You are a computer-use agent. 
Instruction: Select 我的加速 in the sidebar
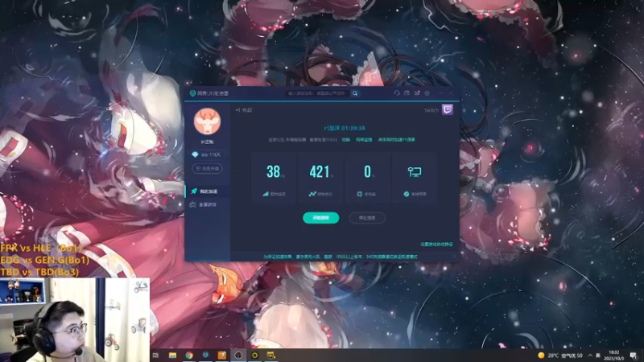pyautogui.click(x=207, y=191)
